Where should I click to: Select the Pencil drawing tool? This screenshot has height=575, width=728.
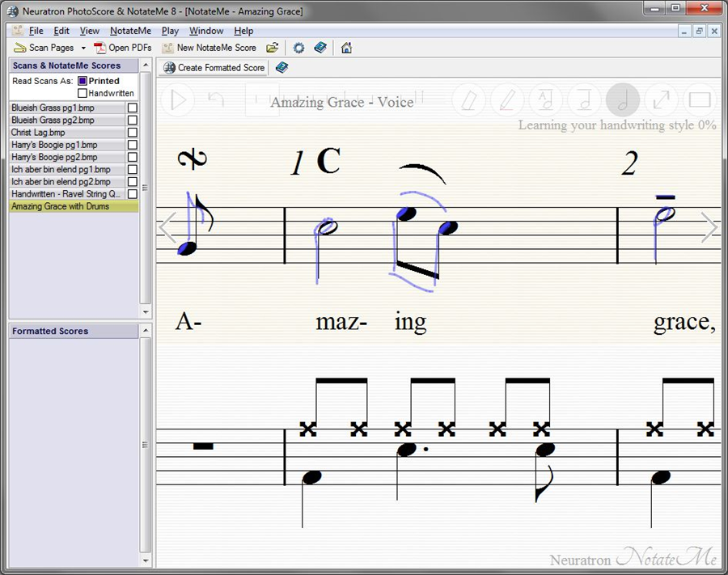(507, 100)
